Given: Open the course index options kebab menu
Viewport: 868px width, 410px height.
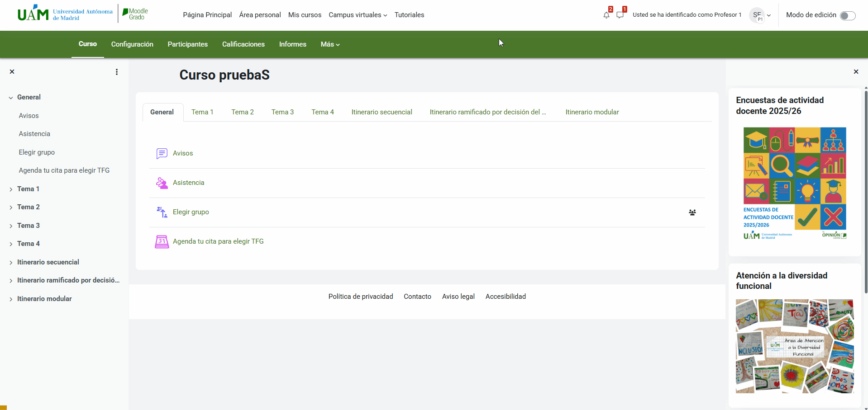Looking at the screenshot, I should click(117, 71).
